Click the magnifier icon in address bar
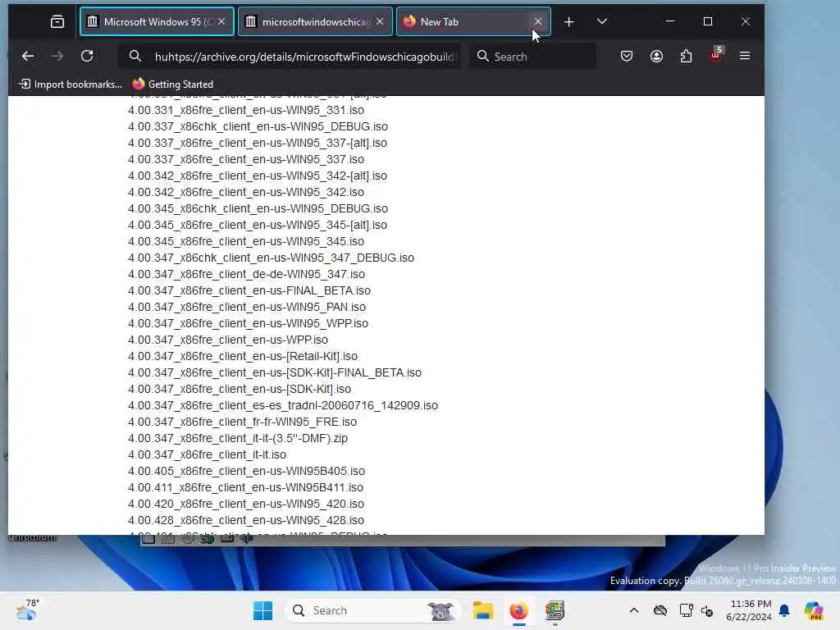 pyautogui.click(x=135, y=57)
